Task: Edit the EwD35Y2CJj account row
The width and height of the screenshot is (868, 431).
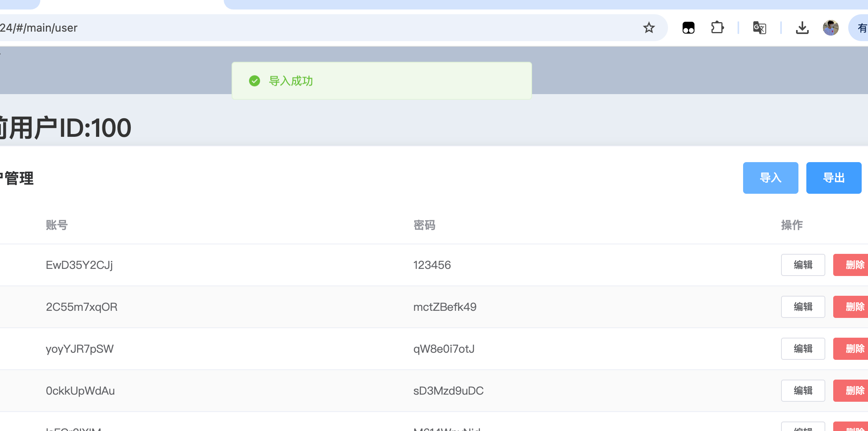Action: (x=803, y=265)
